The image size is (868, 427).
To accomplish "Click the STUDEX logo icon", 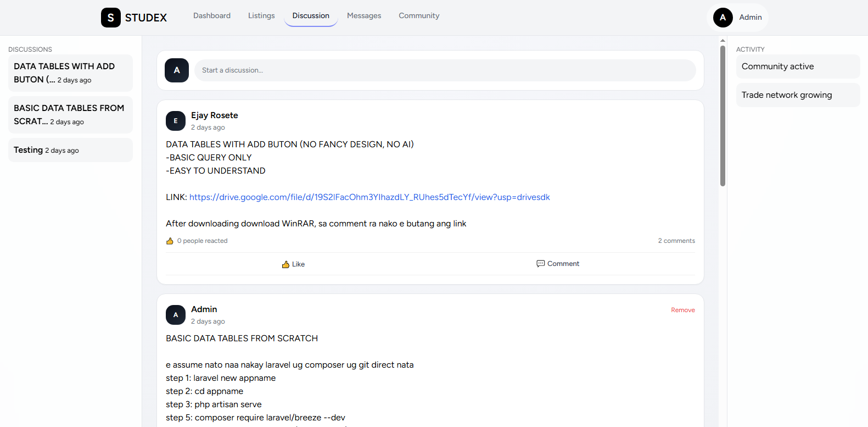I will [x=111, y=18].
